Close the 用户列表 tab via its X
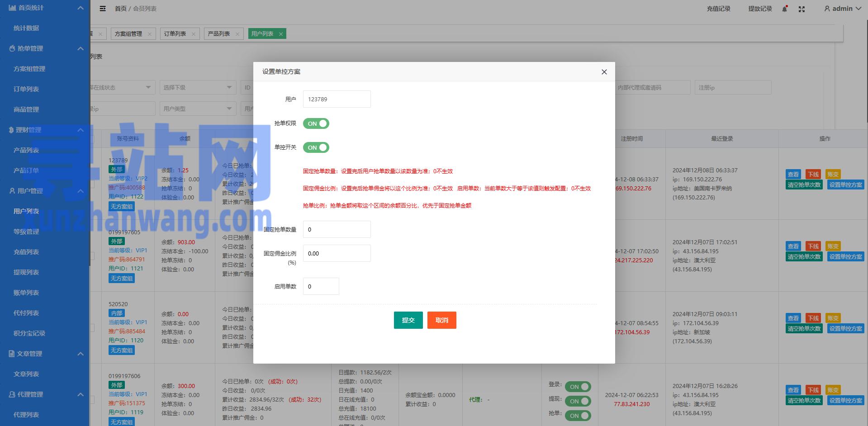868x426 pixels. pyautogui.click(x=281, y=34)
